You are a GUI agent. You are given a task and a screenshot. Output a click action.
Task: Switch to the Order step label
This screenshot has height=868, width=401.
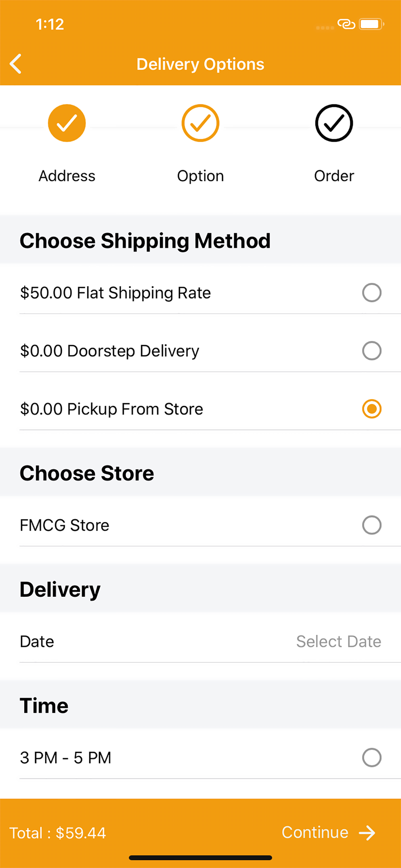point(334,176)
